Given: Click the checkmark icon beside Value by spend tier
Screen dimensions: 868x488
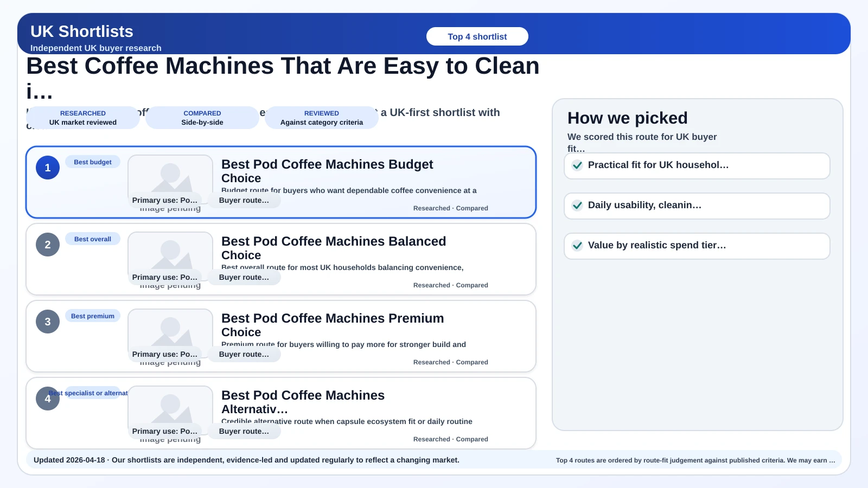Looking at the screenshot, I should [578, 246].
